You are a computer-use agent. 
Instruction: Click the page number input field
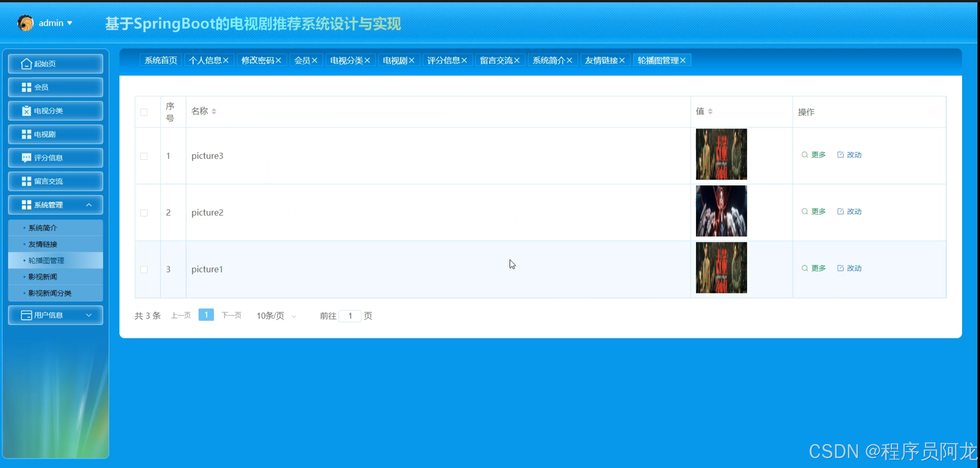tap(350, 316)
